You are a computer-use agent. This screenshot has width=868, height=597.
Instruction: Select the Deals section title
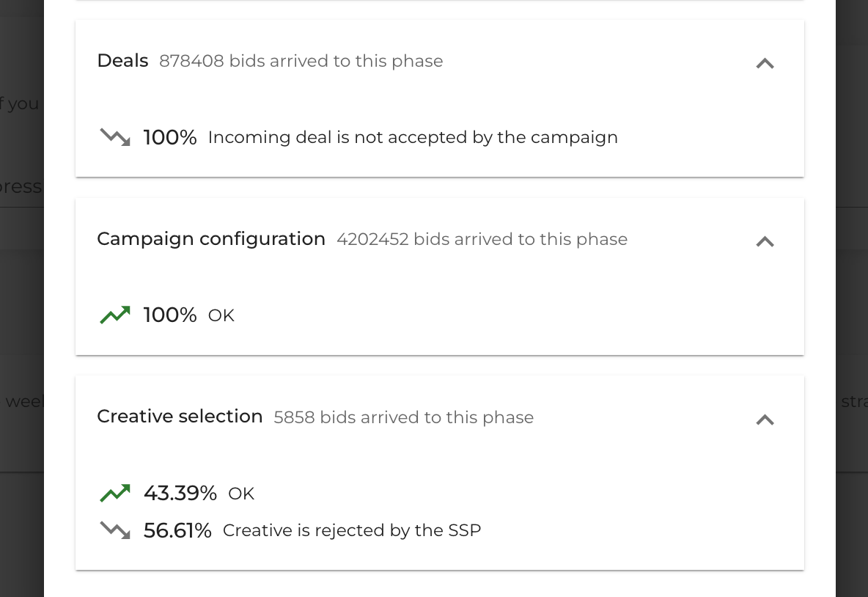122,61
